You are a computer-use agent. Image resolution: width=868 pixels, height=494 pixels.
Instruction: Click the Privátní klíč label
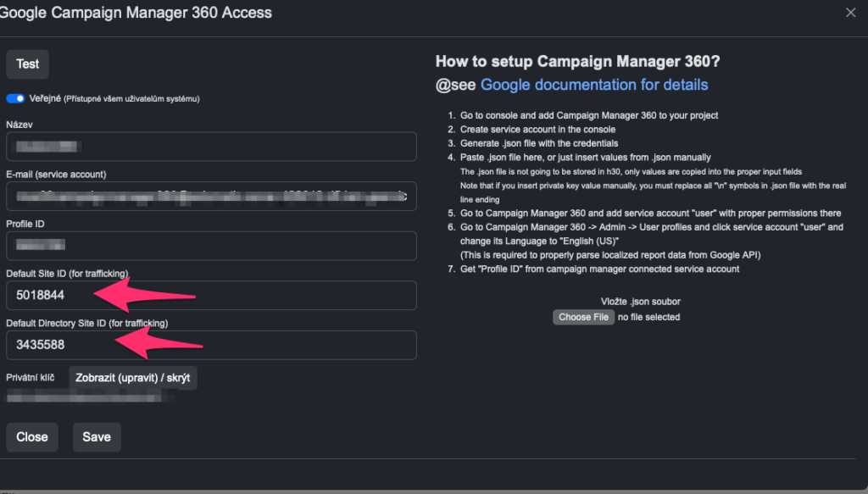coord(31,377)
